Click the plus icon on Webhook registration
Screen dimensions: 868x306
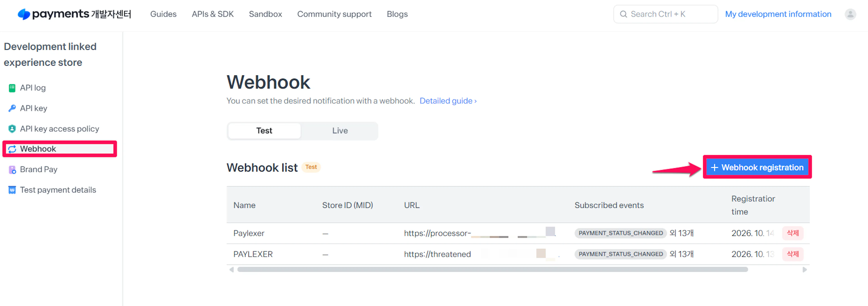714,167
